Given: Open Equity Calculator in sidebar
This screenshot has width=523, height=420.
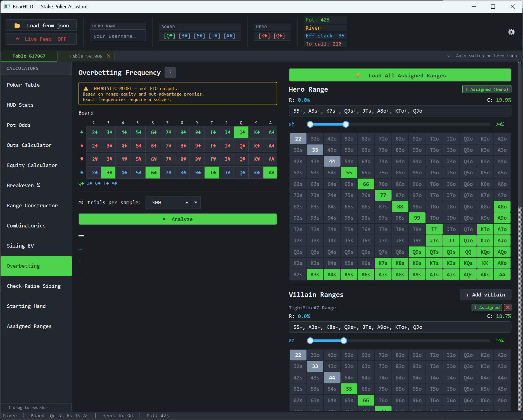Looking at the screenshot, I should point(36,165).
